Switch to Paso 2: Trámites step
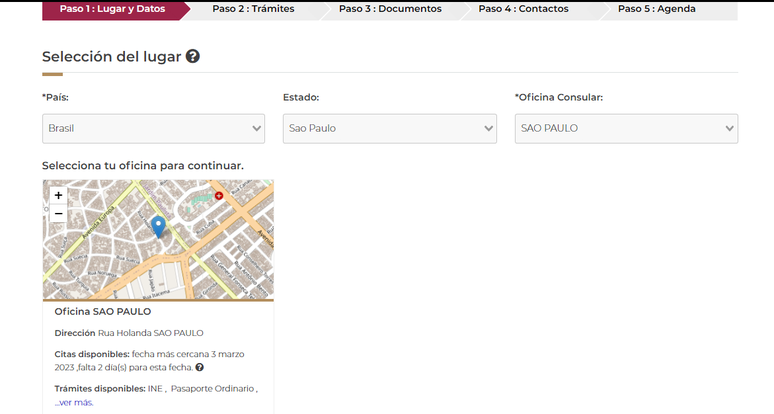 click(x=253, y=9)
